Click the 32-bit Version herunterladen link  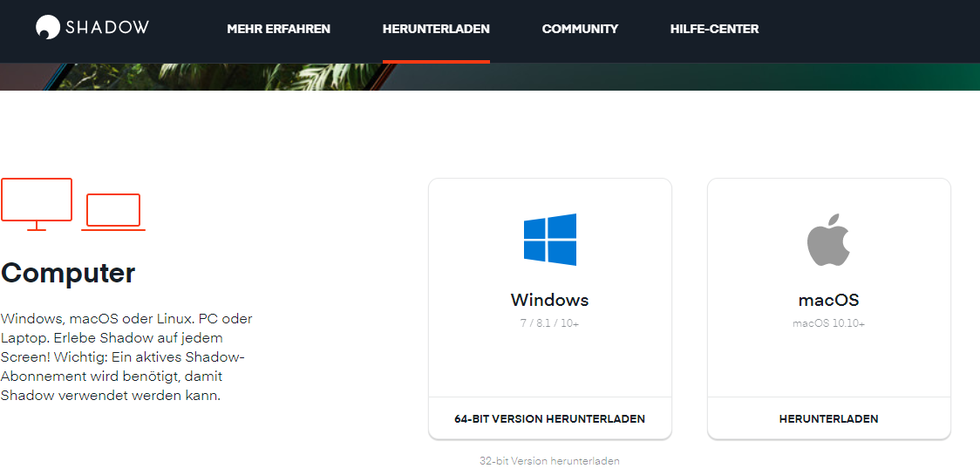[550, 461]
